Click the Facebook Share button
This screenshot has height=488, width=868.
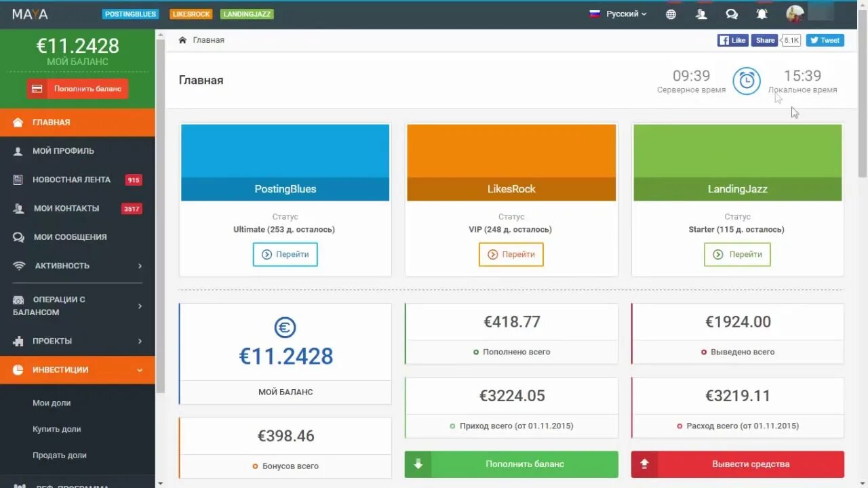click(764, 40)
